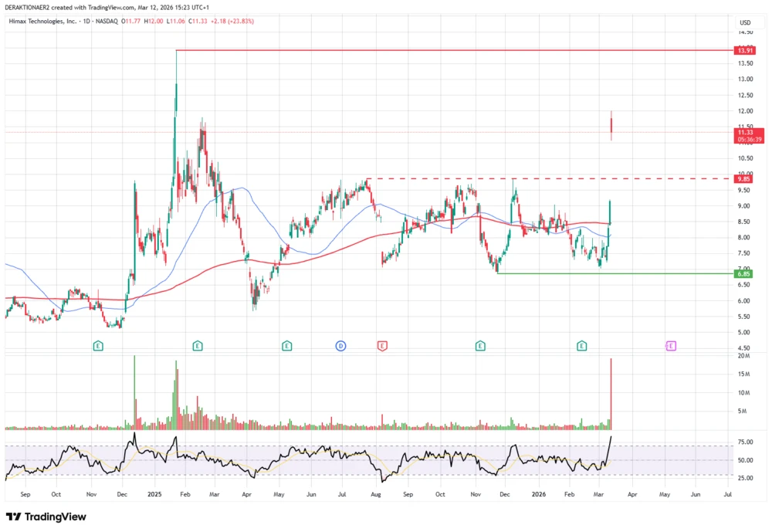
Task: Open the blue dividend D marker on the timeline
Action: click(x=339, y=346)
